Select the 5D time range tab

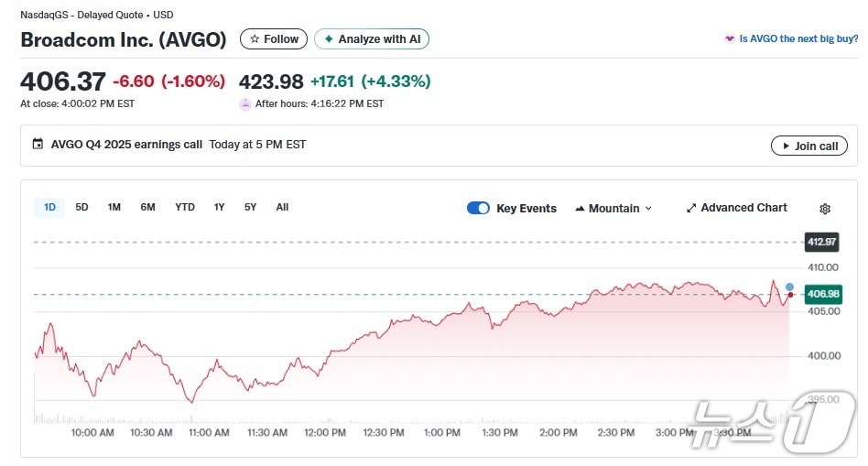[x=81, y=207]
